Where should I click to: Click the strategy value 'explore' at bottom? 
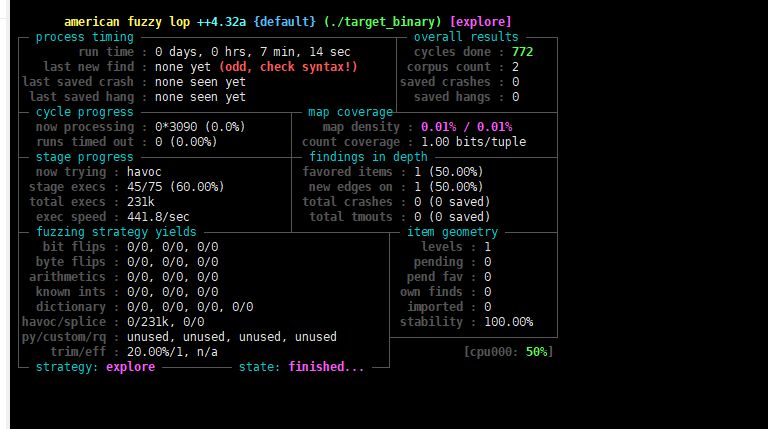coord(130,367)
